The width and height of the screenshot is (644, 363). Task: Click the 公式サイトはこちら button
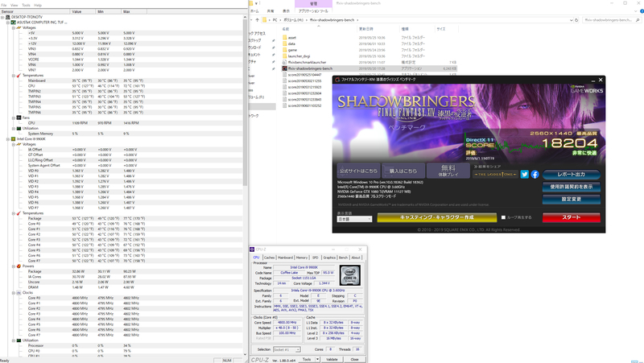358,171
